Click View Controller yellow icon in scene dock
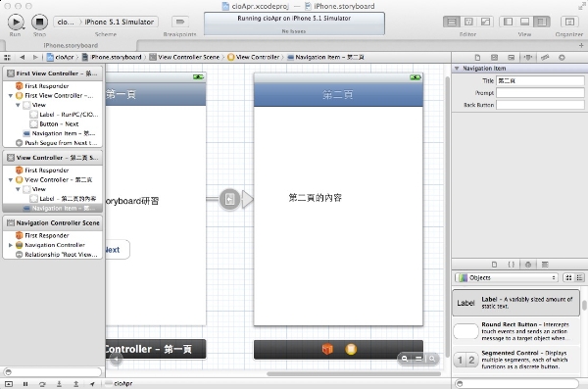The image size is (588, 389). tap(351, 349)
